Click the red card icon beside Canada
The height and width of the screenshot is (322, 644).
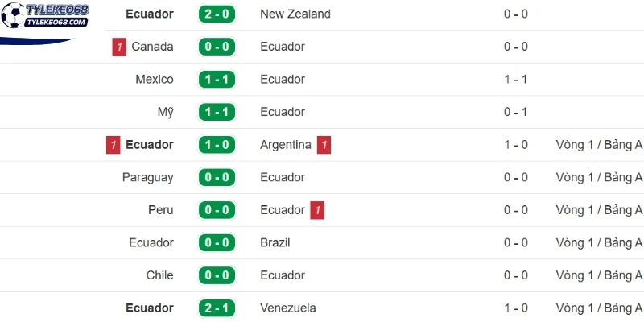119,47
